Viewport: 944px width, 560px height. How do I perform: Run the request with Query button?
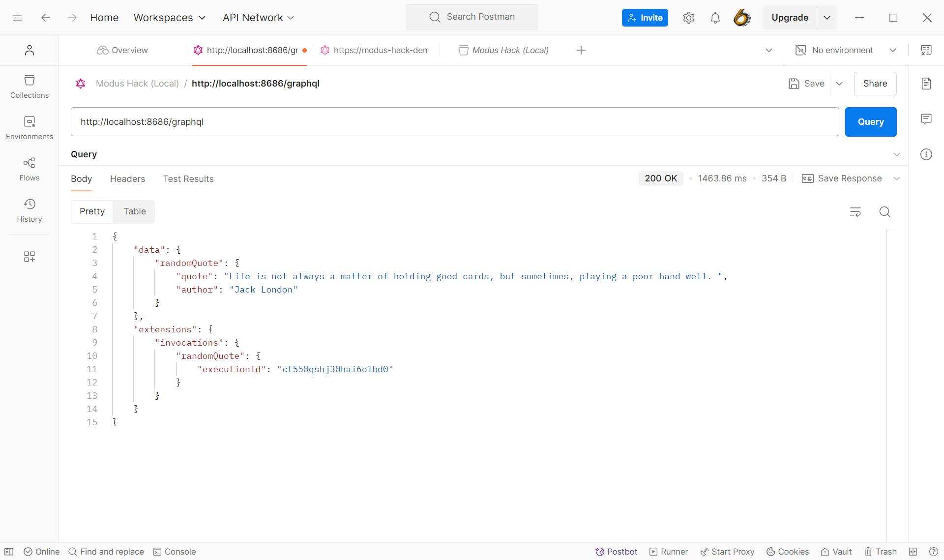tap(871, 122)
